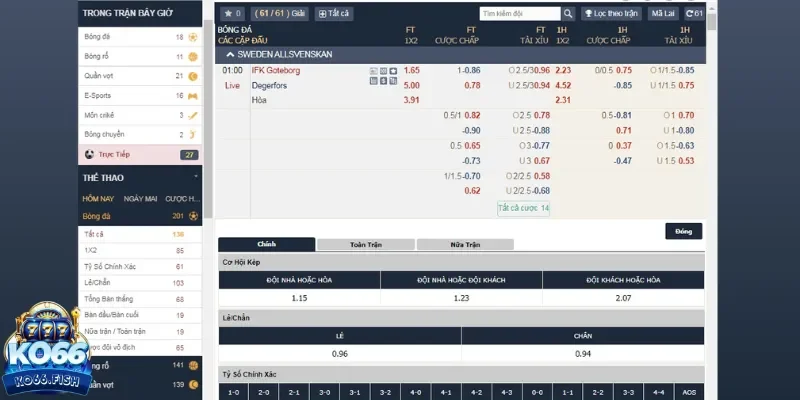Click the star favorites icon in toolbar
The image size is (800, 400).
coord(233,14)
